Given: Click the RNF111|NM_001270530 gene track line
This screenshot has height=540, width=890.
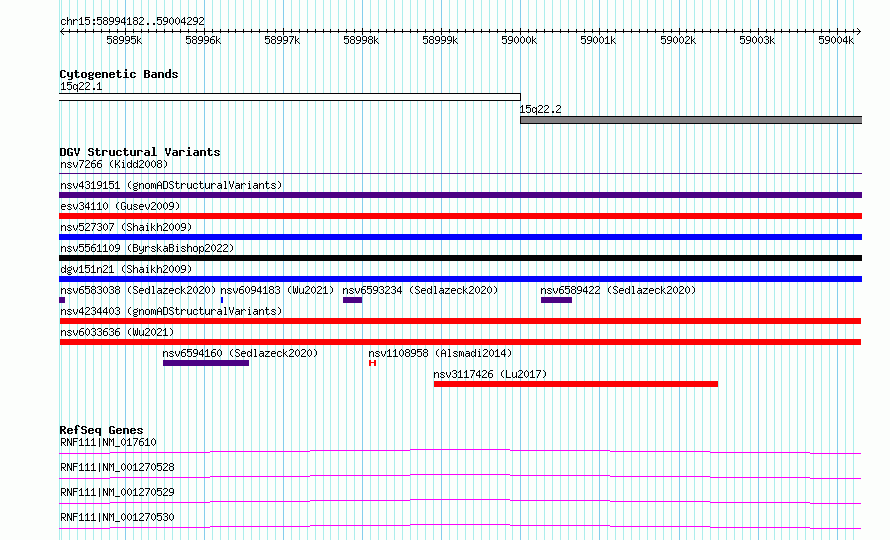Looking at the screenshot, I should (x=460, y=526).
